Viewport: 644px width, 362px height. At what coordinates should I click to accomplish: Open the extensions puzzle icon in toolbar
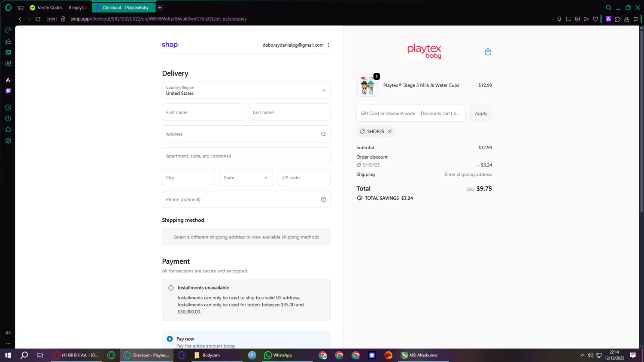(618, 19)
